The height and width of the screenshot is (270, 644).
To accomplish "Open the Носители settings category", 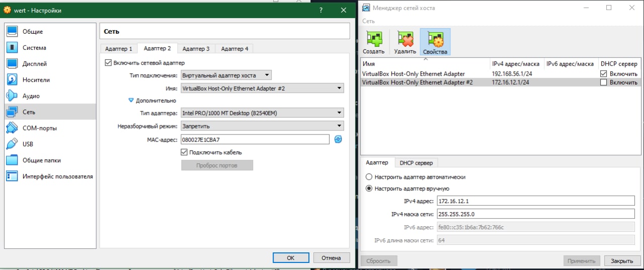I will click(50, 80).
